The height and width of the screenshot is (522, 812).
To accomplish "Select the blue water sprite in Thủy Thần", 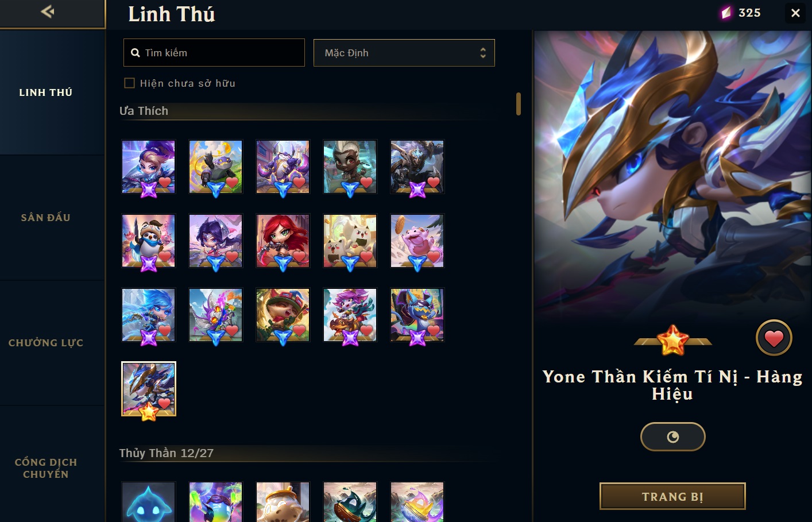I will coord(148,502).
